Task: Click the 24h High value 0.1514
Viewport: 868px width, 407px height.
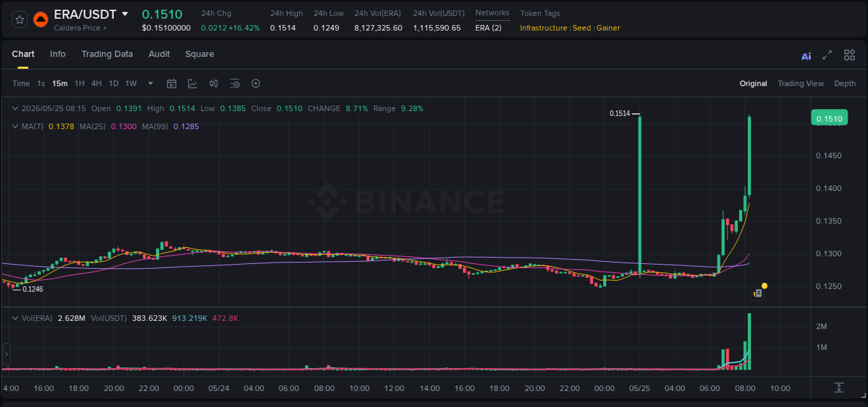Action: point(283,28)
